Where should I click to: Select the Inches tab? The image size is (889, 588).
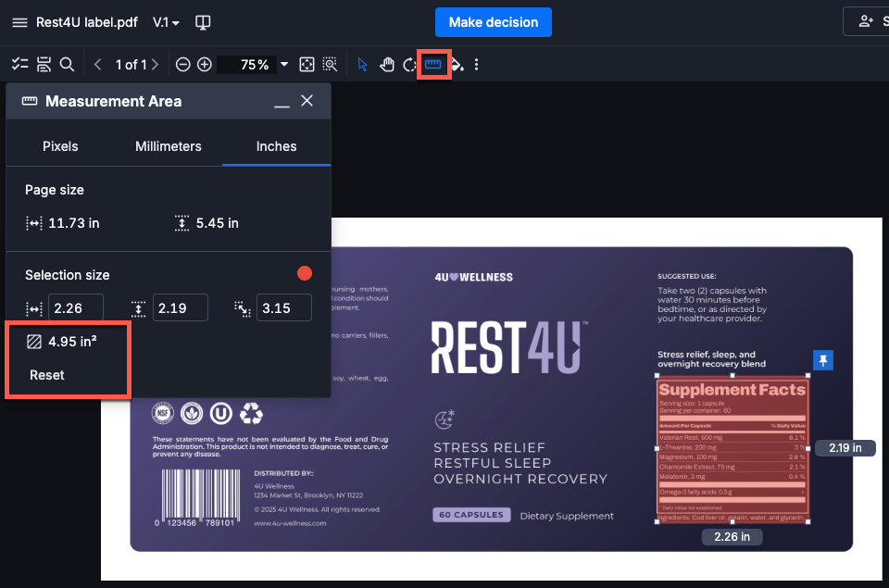[x=276, y=146]
